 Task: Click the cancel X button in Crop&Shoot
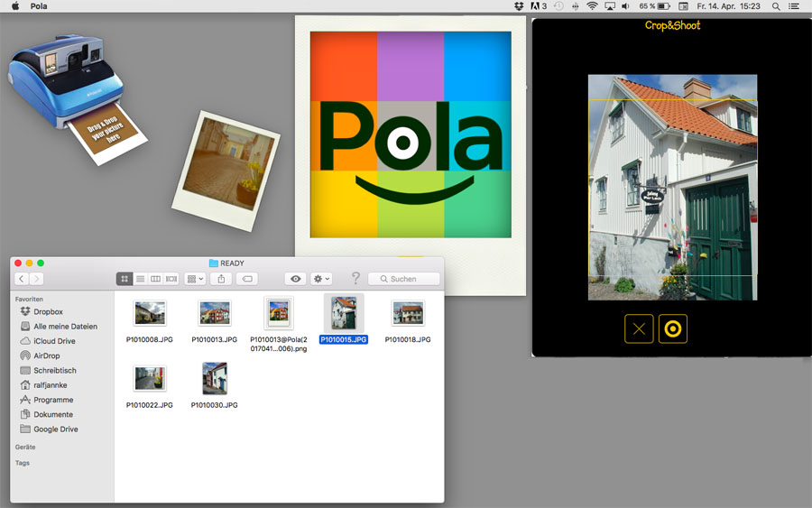pos(639,328)
